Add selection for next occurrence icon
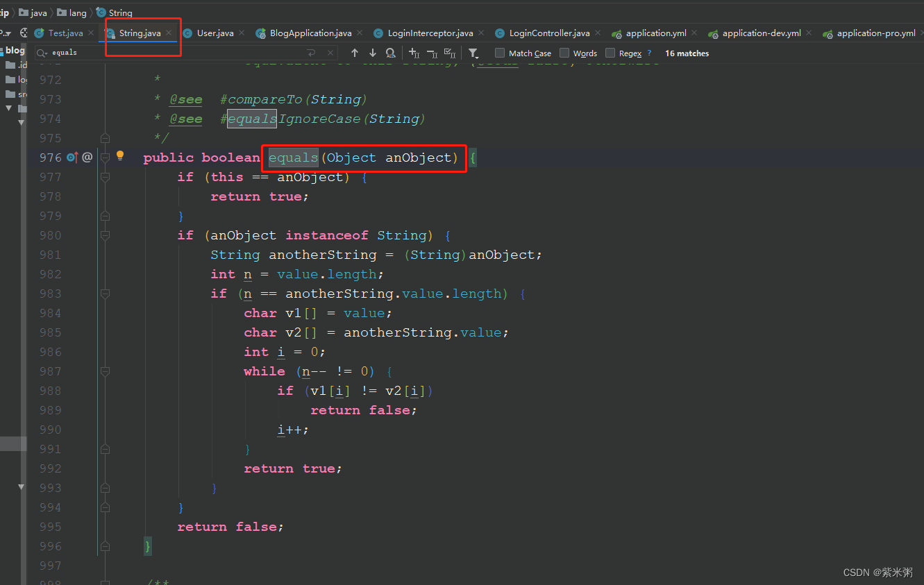The height and width of the screenshot is (585, 924). click(x=414, y=53)
